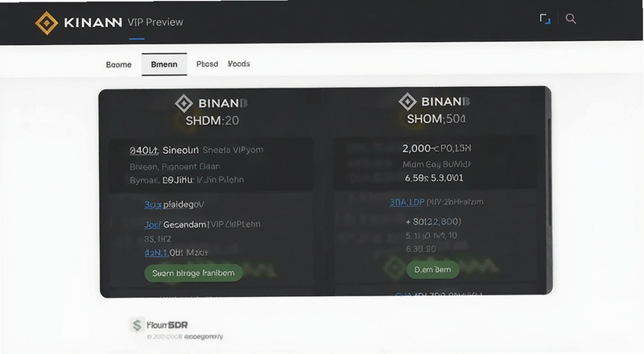Open the 3cxplaidegoV link
The image size is (644, 354).
click(x=174, y=204)
